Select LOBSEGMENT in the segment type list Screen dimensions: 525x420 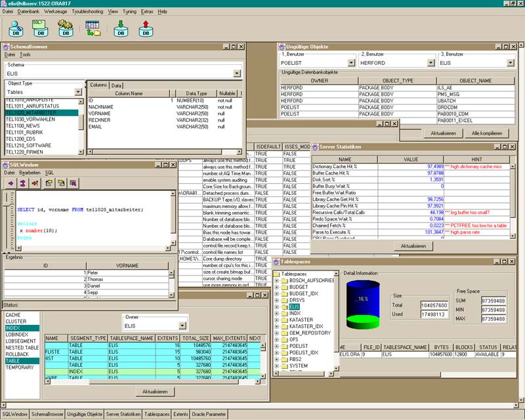coord(21,341)
